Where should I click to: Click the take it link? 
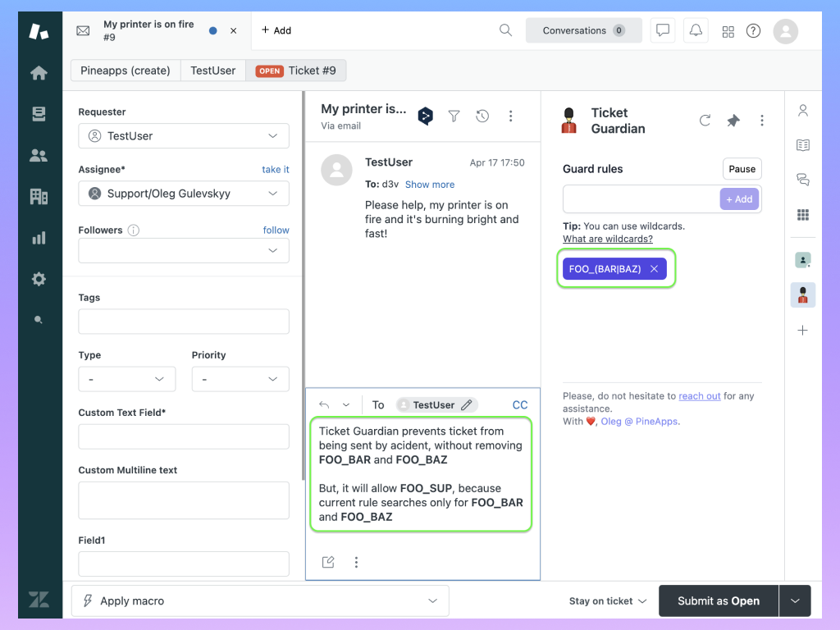click(276, 169)
